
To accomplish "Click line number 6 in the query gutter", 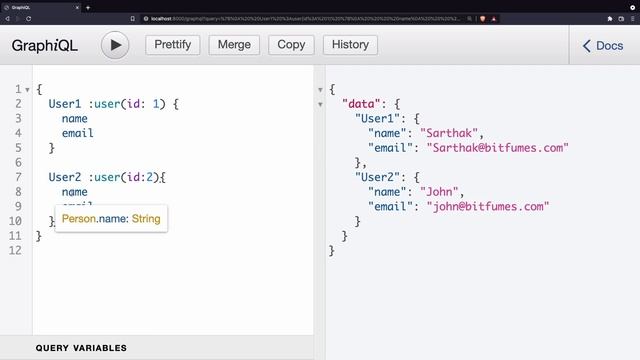I will point(18,162).
